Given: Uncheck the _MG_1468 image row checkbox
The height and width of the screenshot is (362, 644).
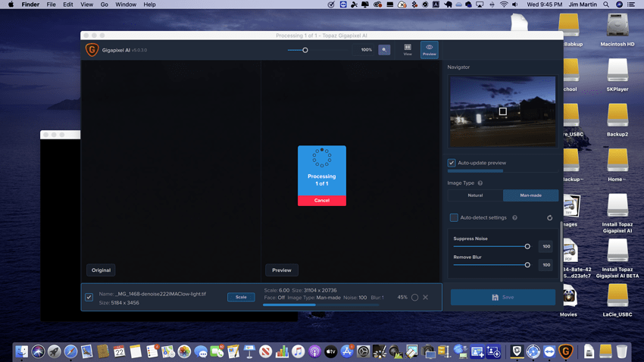Looking at the screenshot, I should (89, 297).
